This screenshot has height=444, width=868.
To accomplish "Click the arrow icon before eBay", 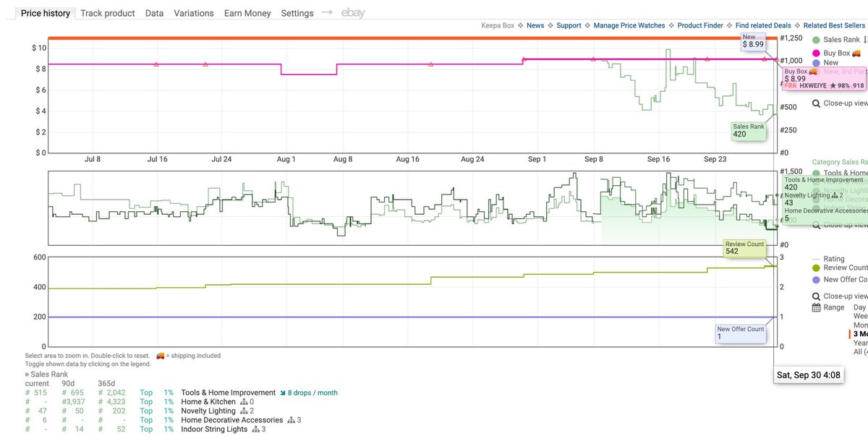I will [x=327, y=12].
